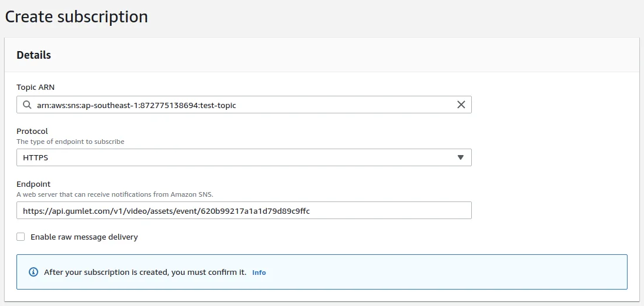The height and width of the screenshot is (306, 644).
Task: Click the Protocol field label
Action: (x=32, y=132)
